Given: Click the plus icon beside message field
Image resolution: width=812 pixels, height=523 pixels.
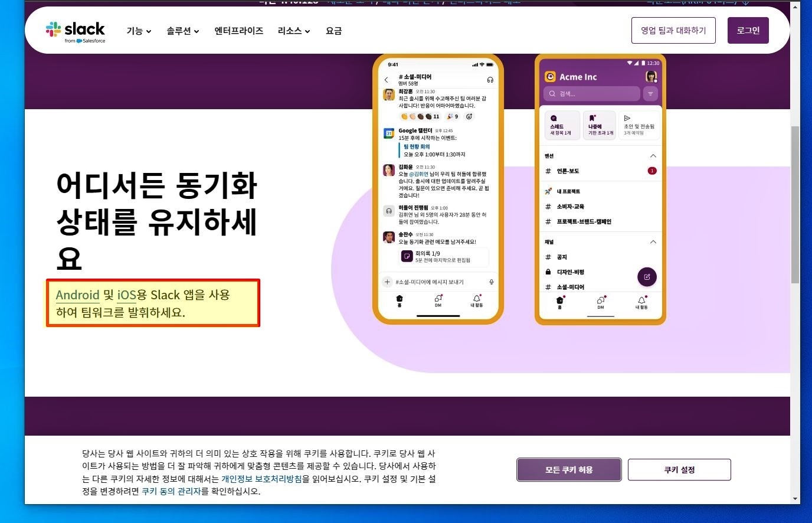Looking at the screenshot, I should [x=387, y=282].
